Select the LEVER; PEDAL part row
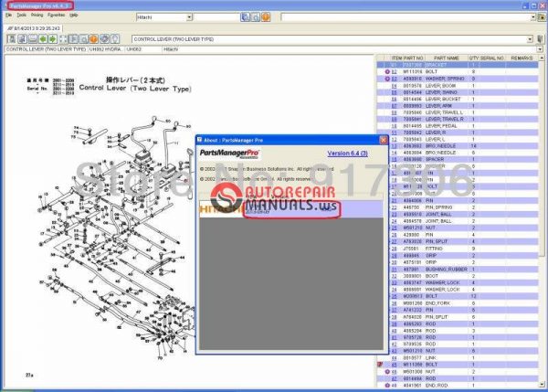The image size is (548, 392). coord(458,126)
